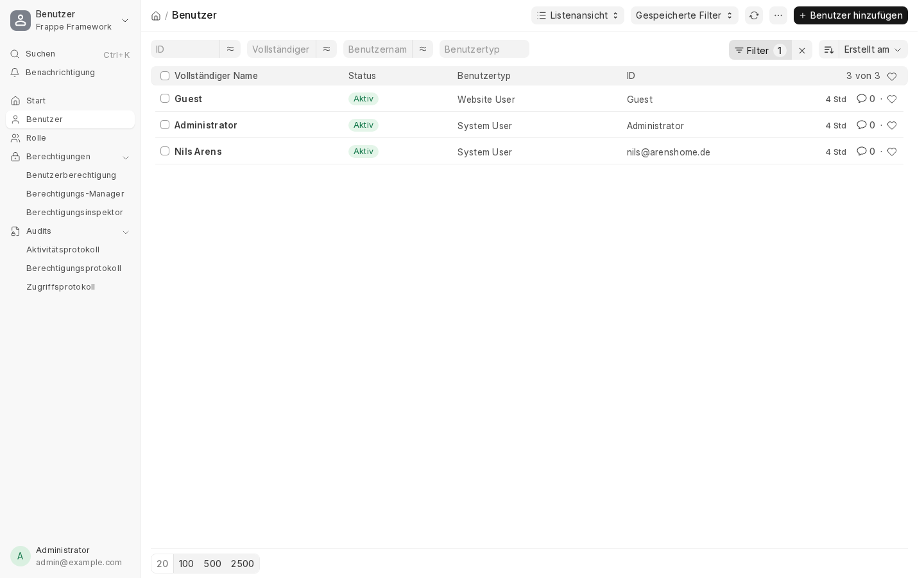Set page size to 20
This screenshot has height=578, width=924.
[162, 564]
